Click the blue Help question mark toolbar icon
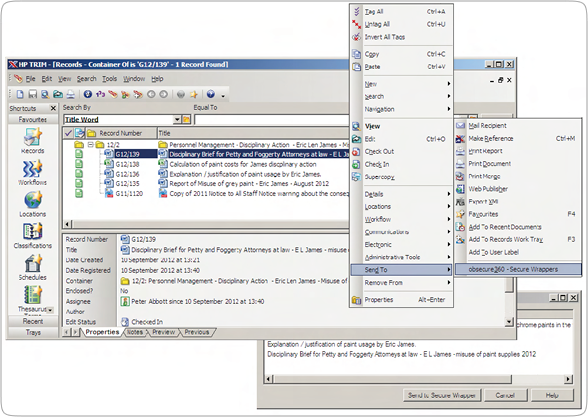Screen dimensions: 588x417 tap(211, 94)
